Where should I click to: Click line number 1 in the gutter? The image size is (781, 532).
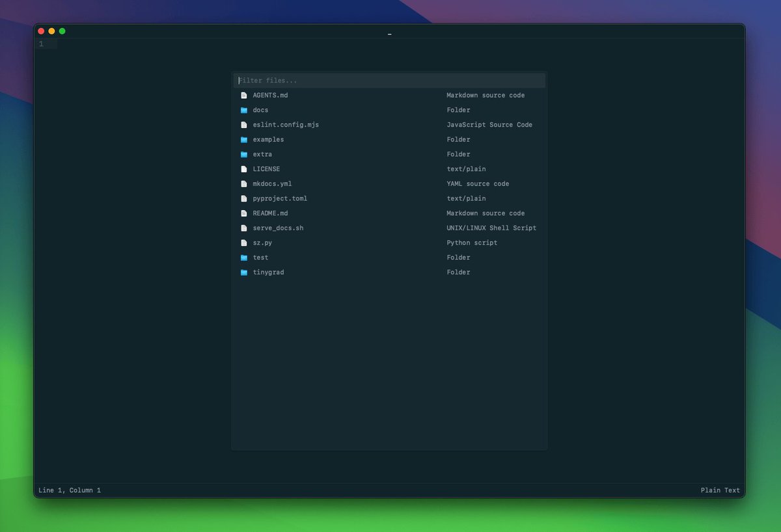[41, 44]
